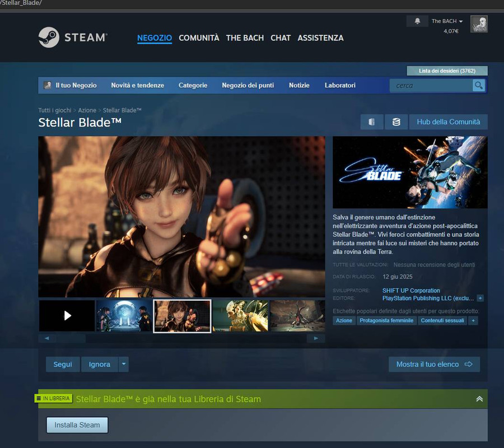Click Nessuna recensione degli utenti text
Screen dimensions: 504x448
[434, 265]
